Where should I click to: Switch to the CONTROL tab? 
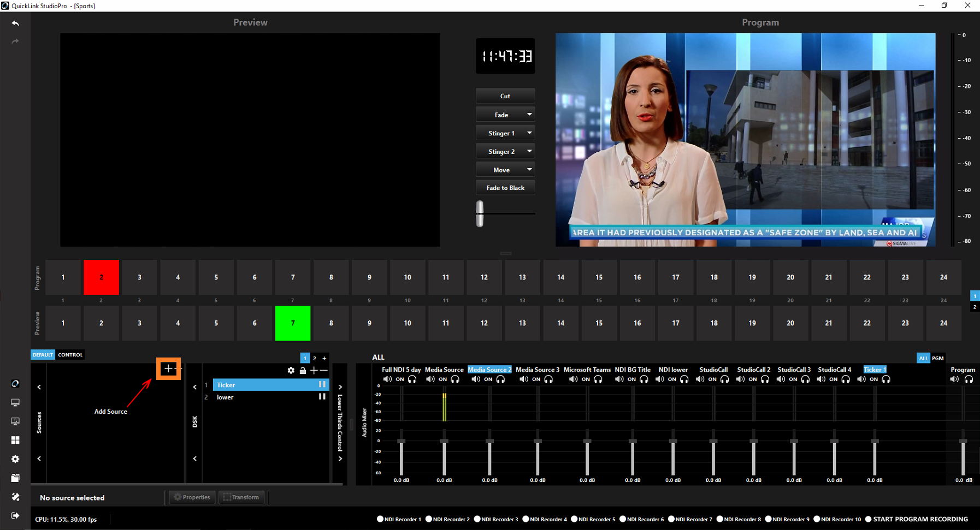tap(70, 355)
